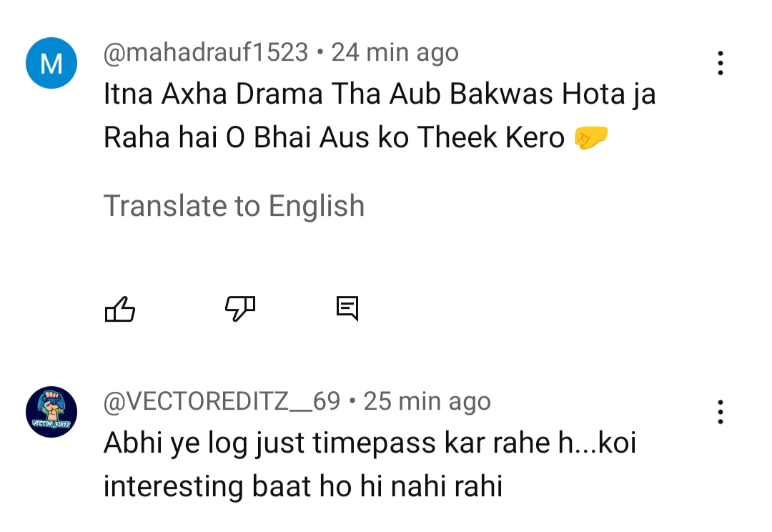
Task: Click the VECTOR EDITZ fist-logo avatar
Action: [x=51, y=412]
